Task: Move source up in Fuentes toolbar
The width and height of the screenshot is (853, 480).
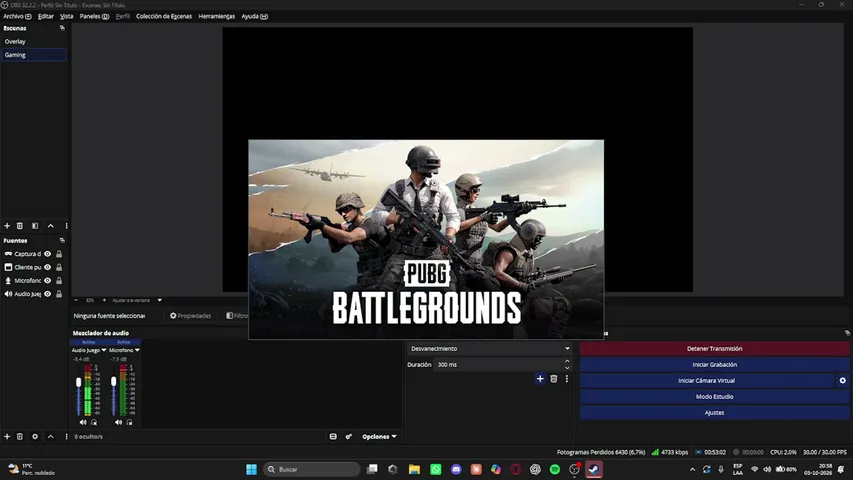Action: click(x=51, y=436)
